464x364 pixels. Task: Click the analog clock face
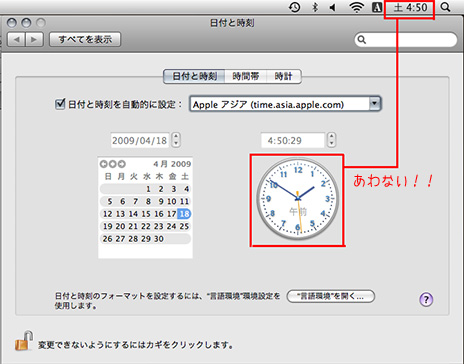[297, 200]
